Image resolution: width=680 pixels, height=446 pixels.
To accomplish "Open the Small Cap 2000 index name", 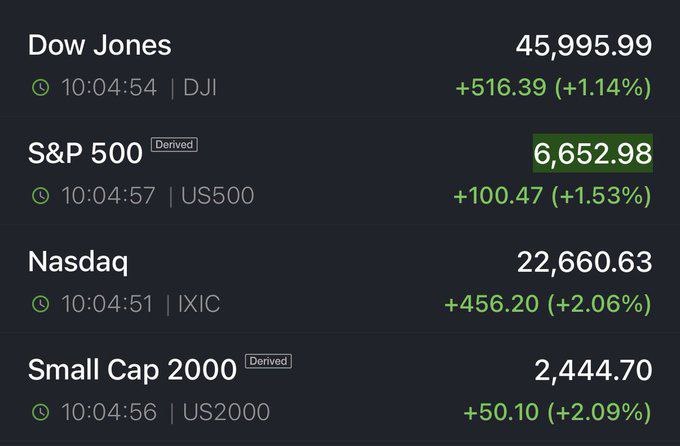I will [x=132, y=370].
